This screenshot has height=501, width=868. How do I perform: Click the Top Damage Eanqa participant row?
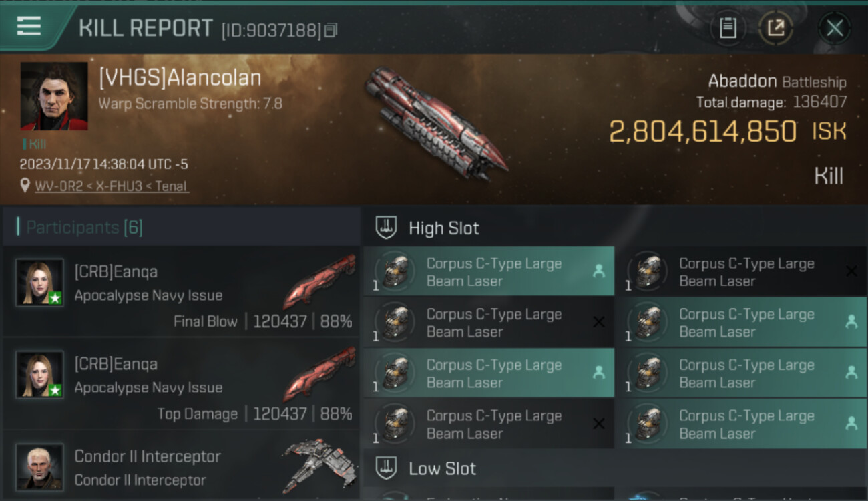(181, 384)
